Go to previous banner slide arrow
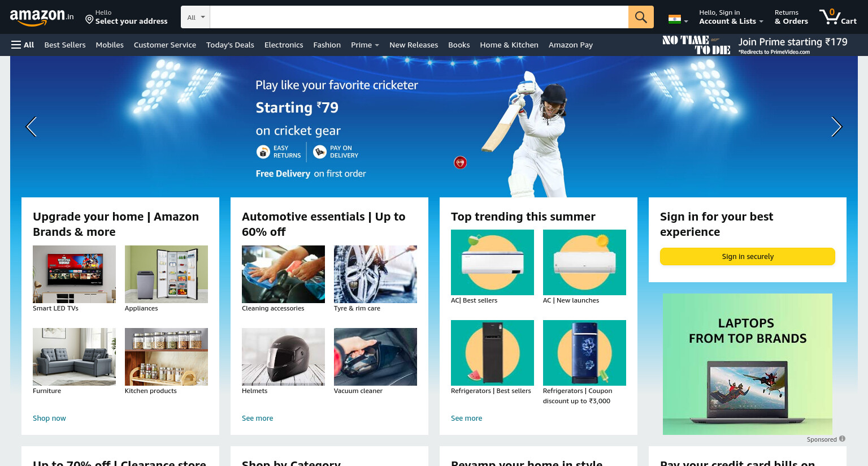Screen dimensions: 868x466 click(x=32, y=127)
